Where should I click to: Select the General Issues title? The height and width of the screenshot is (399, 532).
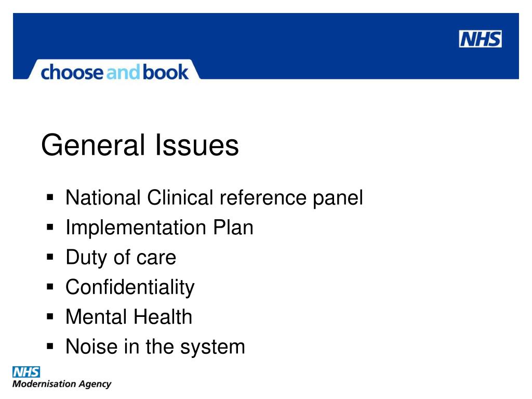tap(140, 145)
